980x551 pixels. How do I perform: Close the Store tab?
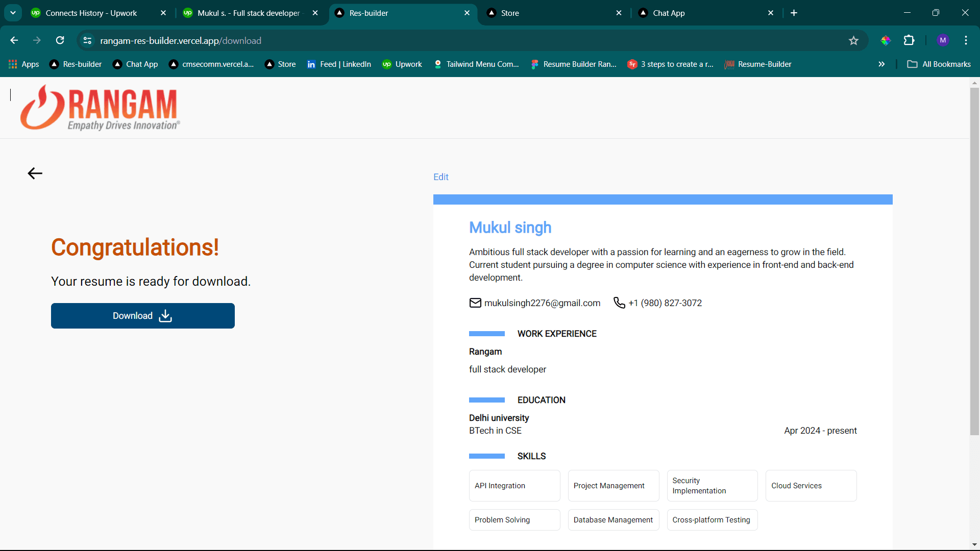(619, 13)
